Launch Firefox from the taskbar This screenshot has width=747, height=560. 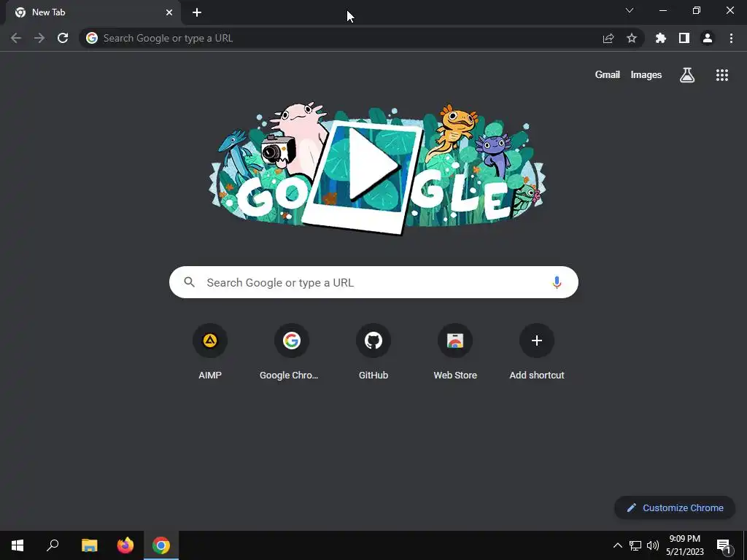pyautogui.click(x=125, y=545)
